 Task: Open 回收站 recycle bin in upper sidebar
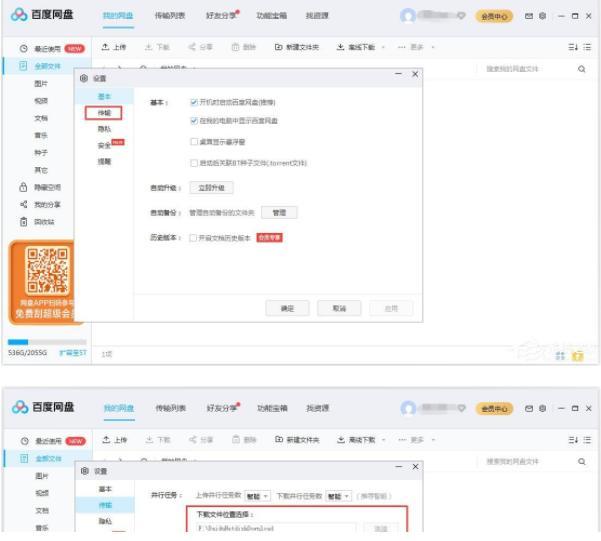tap(23, 222)
